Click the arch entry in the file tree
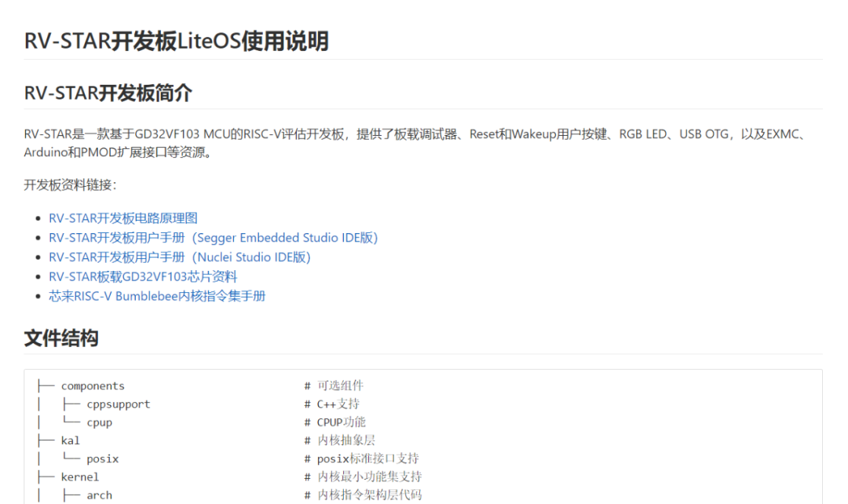 pyautogui.click(x=100, y=495)
